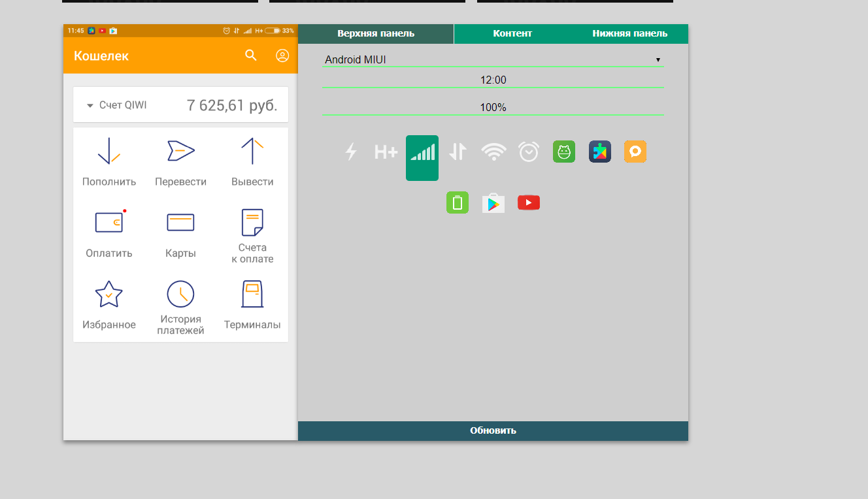Select the Перевести transfer icon
This screenshot has height=499, width=868.
click(181, 151)
